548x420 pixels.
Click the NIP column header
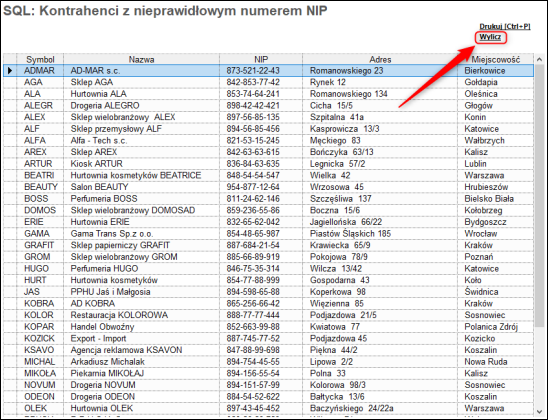pyautogui.click(x=261, y=59)
